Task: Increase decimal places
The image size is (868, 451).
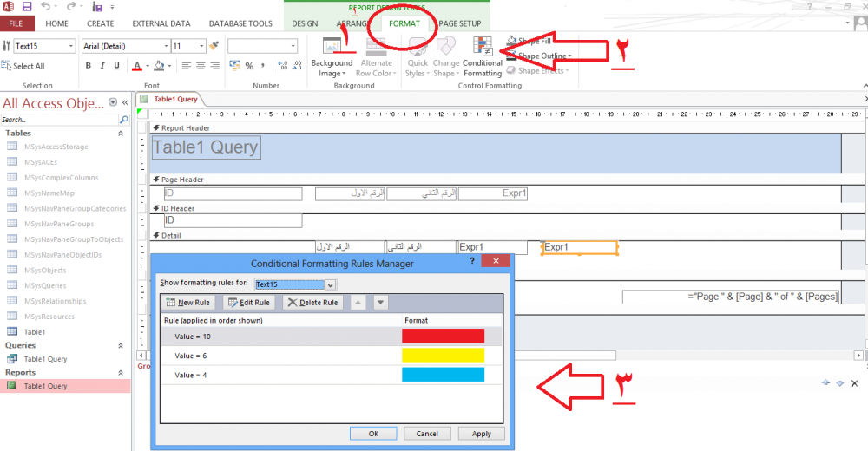Action: coord(283,66)
